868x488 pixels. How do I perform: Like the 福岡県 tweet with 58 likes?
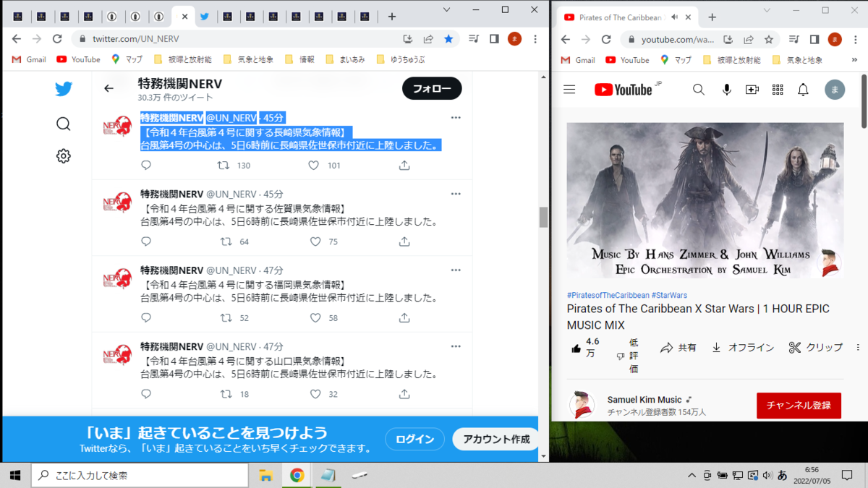tap(315, 317)
